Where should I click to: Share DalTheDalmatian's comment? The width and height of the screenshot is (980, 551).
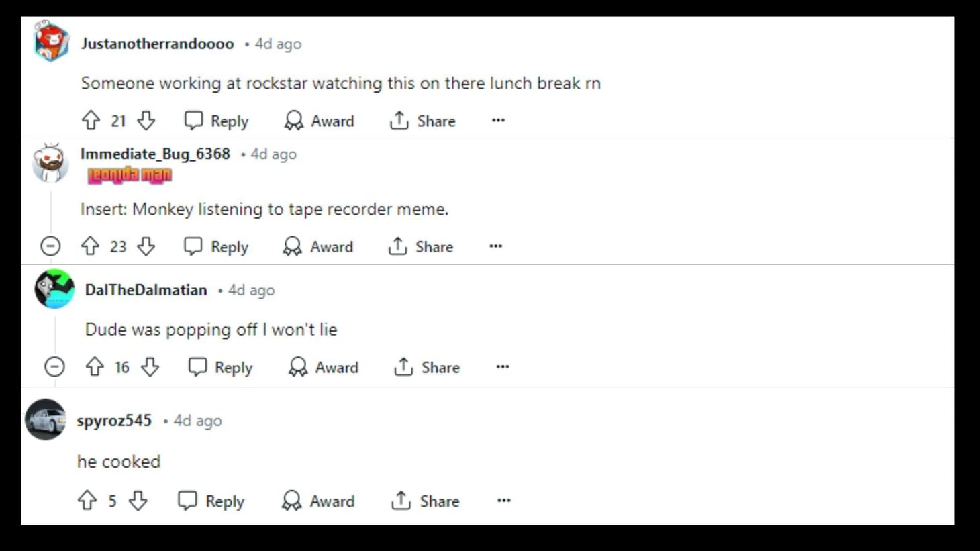[x=427, y=367]
